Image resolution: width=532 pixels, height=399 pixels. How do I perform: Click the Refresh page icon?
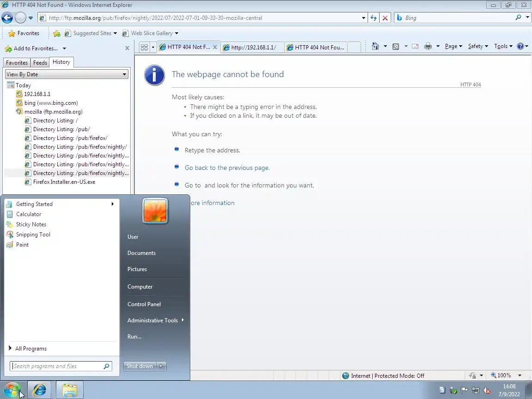point(374,18)
